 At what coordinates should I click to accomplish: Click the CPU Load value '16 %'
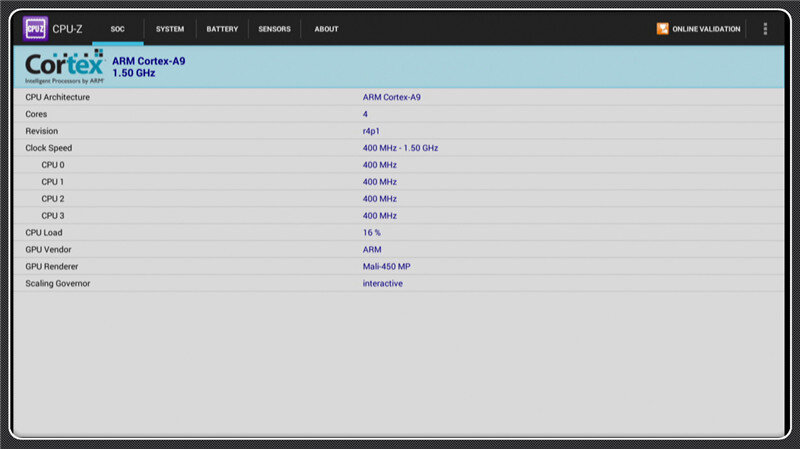pyautogui.click(x=371, y=232)
